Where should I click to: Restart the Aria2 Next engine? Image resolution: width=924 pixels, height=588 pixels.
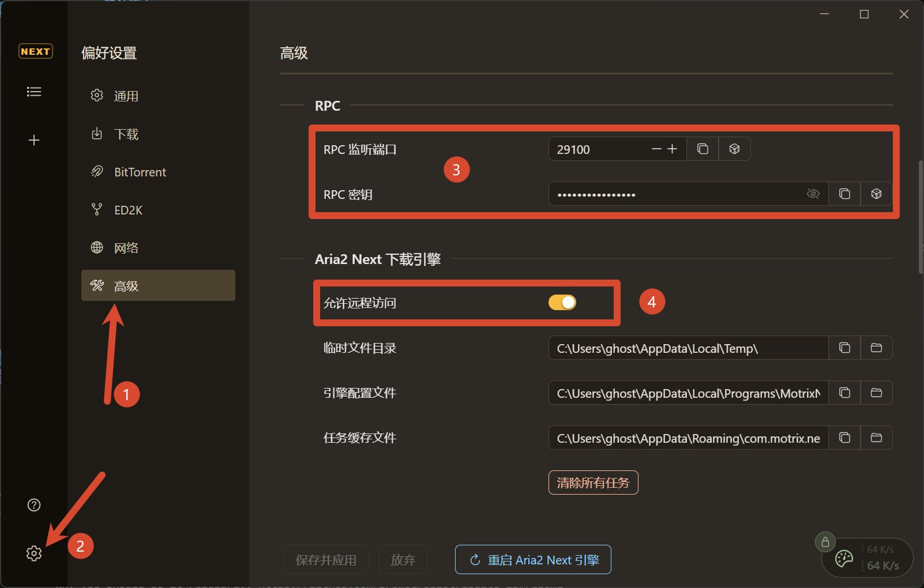pyautogui.click(x=533, y=560)
